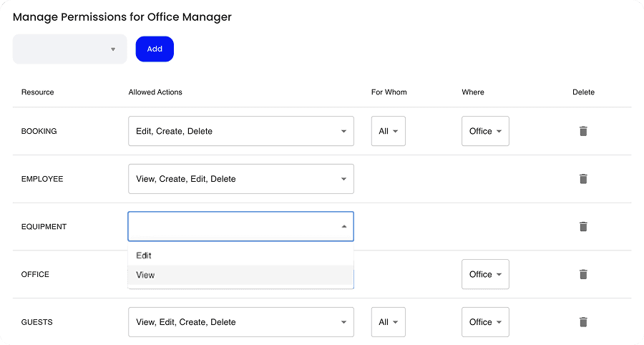Click the Allowed Actions column header
This screenshot has width=644, height=345.
tap(155, 92)
